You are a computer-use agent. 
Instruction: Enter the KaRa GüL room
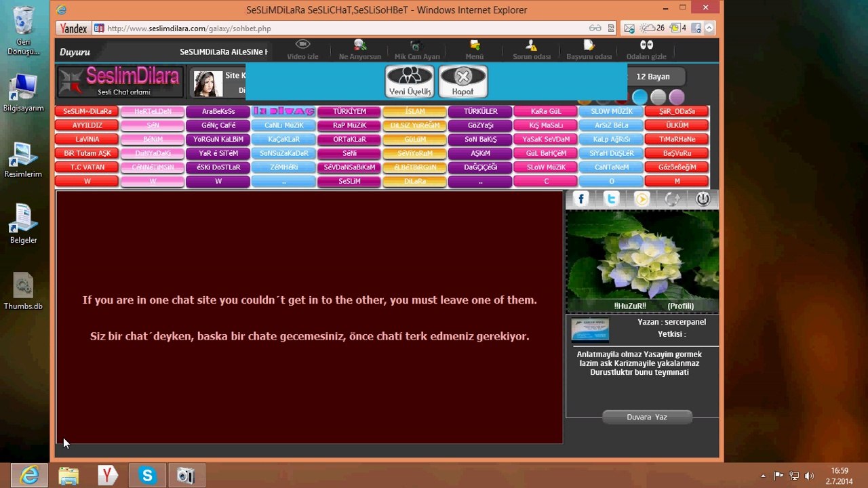pos(546,111)
